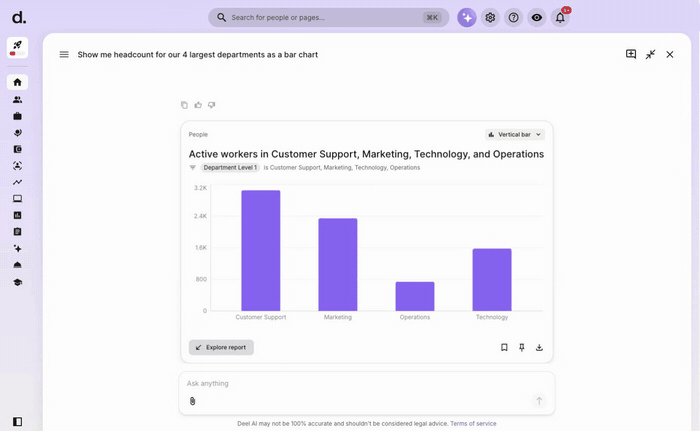Click the Department Level 1 filter chip
The width and height of the screenshot is (700, 431).
pyautogui.click(x=230, y=167)
